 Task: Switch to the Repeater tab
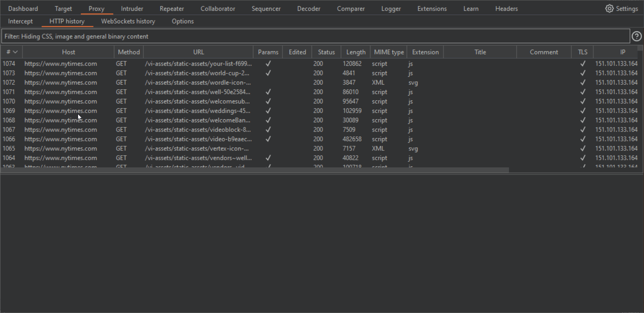click(x=172, y=8)
